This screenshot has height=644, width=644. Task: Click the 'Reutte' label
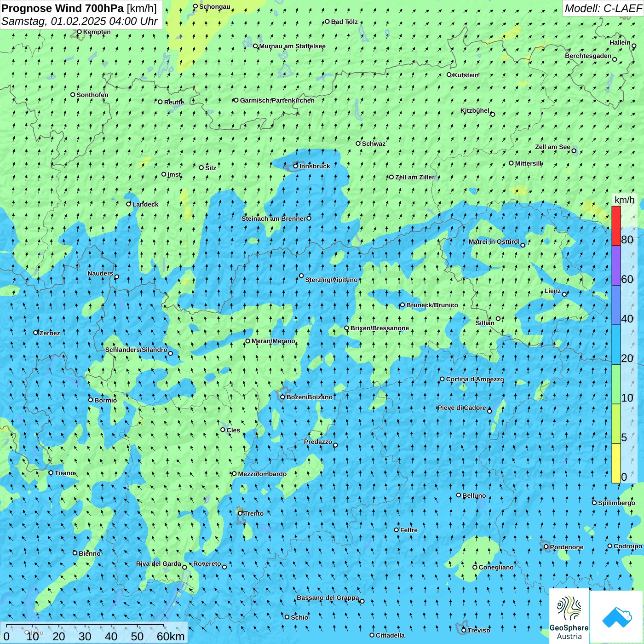[x=174, y=102]
